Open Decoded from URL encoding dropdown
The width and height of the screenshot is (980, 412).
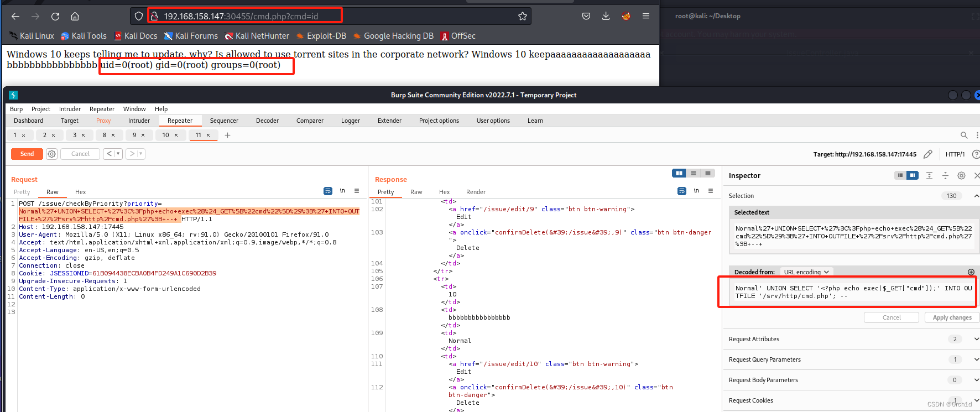[806, 272]
